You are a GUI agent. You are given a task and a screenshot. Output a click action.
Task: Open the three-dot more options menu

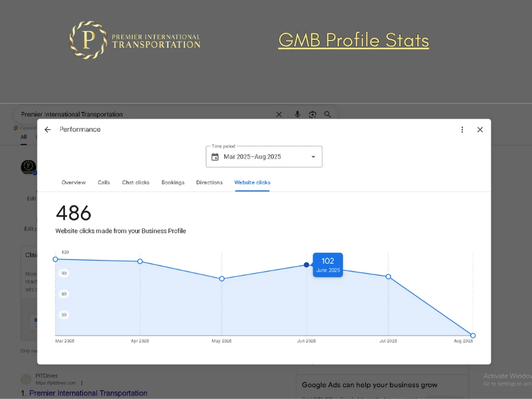pyautogui.click(x=462, y=130)
